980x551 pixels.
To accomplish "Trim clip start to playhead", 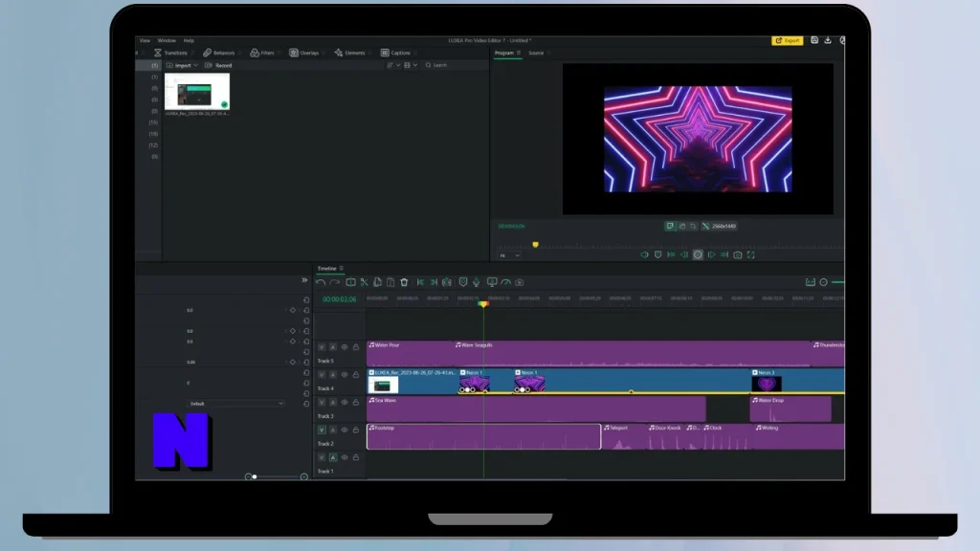I will click(421, 282).
